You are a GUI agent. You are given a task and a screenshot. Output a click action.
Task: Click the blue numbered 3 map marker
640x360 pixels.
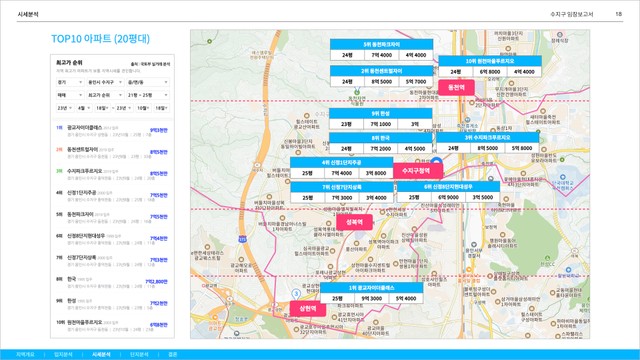point(296,293)
